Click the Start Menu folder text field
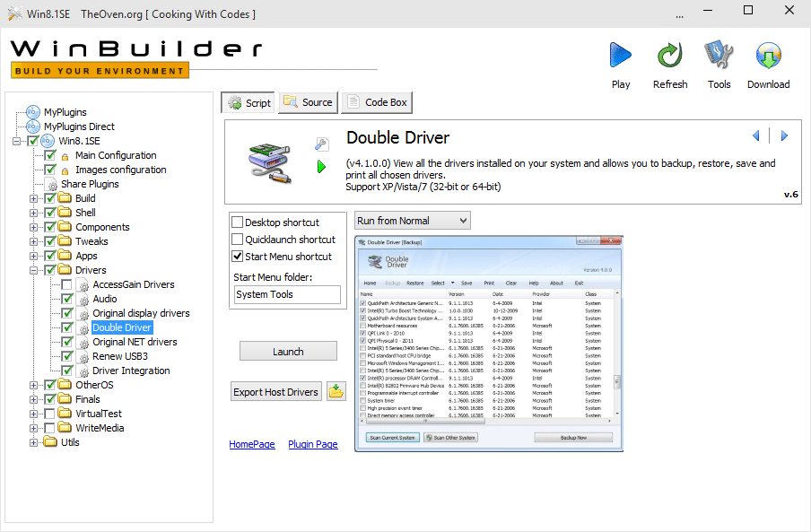The width and height of the screenshot is (811, 532). click(x=287, y=294)
